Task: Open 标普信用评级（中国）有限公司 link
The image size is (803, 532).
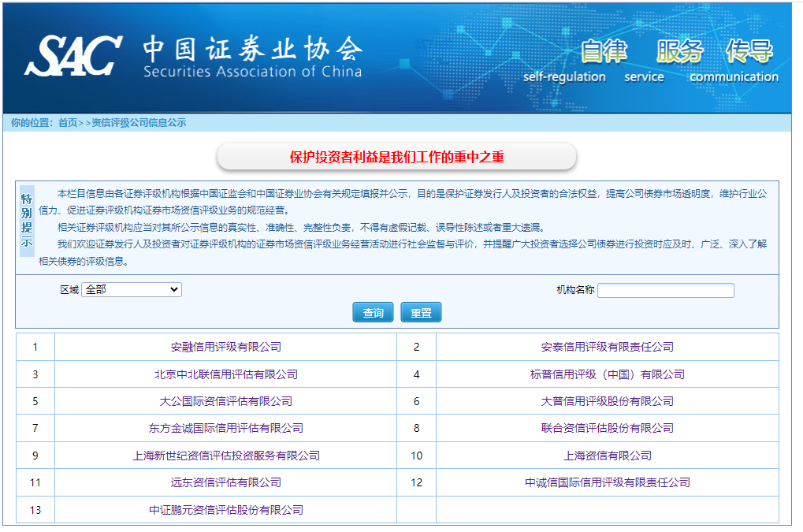Action: (x=608, y=374)
